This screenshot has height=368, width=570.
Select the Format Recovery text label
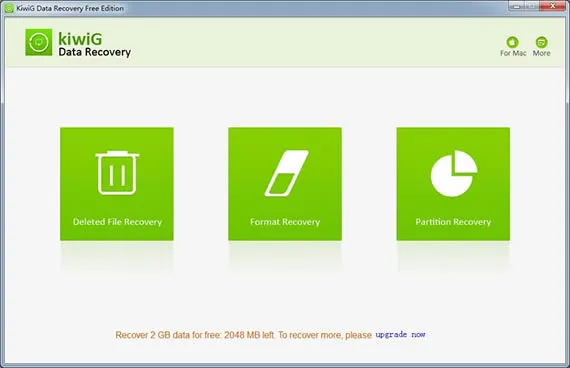pos(285,222)
